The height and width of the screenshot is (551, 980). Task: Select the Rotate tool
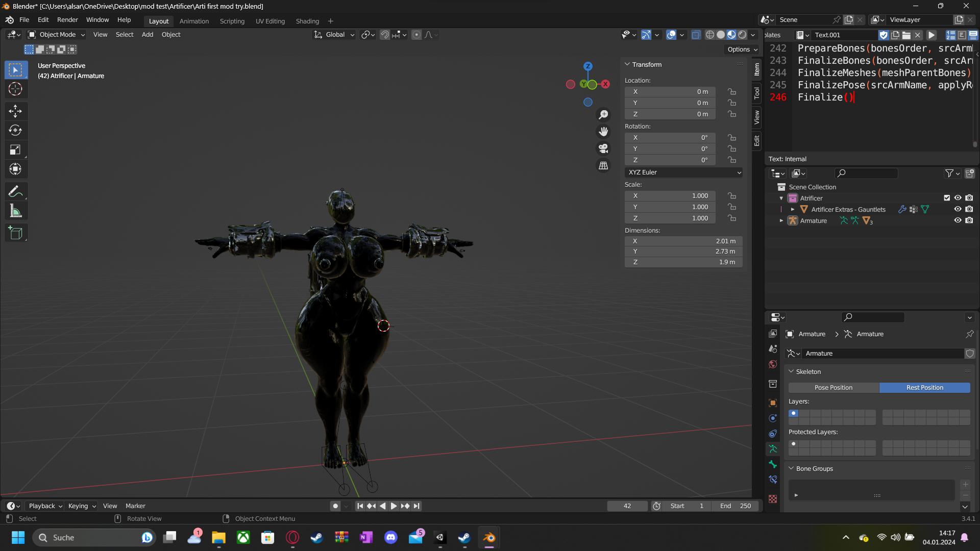[15, 130]
